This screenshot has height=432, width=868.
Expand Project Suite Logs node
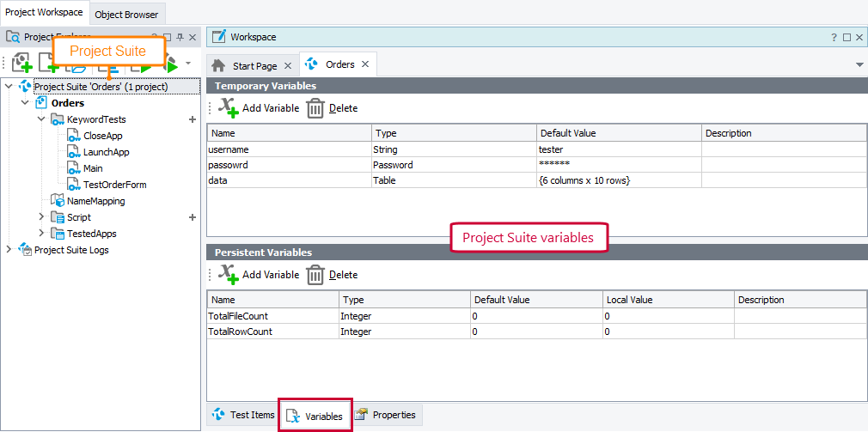[9, 250]
